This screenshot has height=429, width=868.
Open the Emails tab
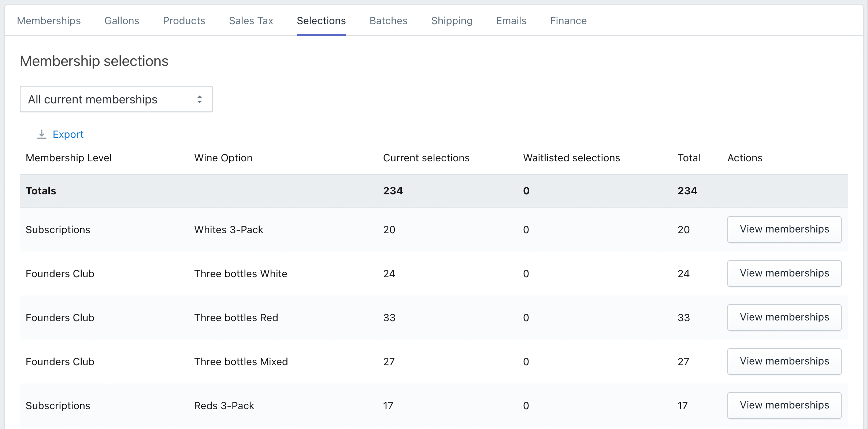[511, 21]
